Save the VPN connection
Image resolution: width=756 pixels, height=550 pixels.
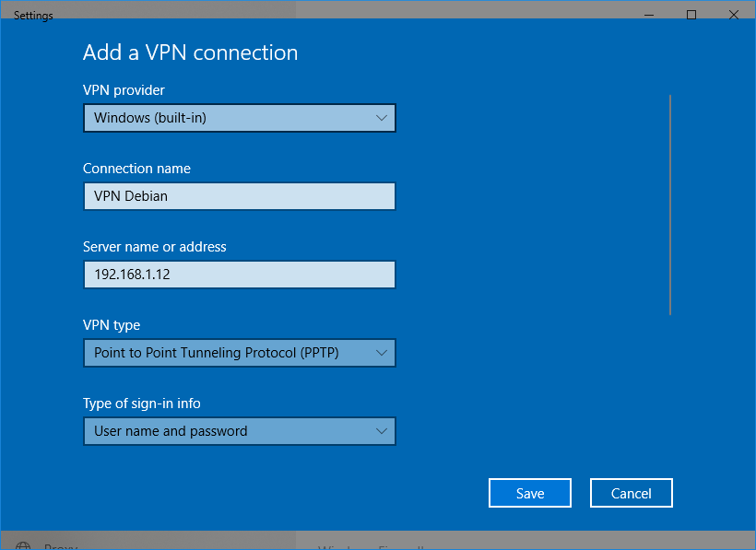pos(529,493)
